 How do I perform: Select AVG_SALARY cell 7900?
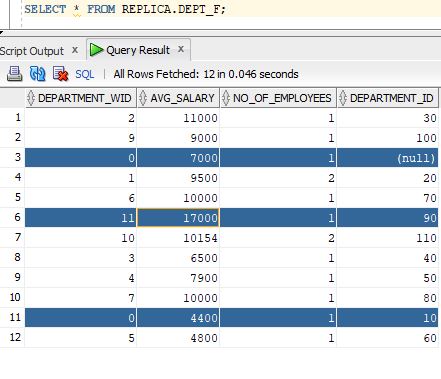(178, 278)
